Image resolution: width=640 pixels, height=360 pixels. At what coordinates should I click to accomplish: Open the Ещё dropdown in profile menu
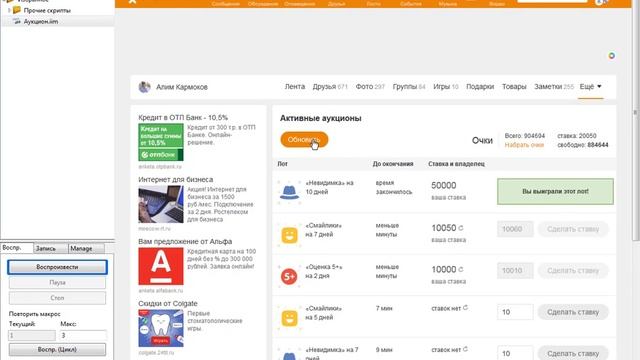pyautogui.click(x=590, y=87)
